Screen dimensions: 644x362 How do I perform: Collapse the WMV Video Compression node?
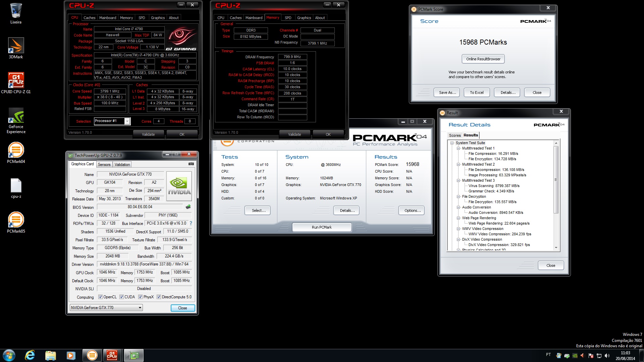(458, 229)
